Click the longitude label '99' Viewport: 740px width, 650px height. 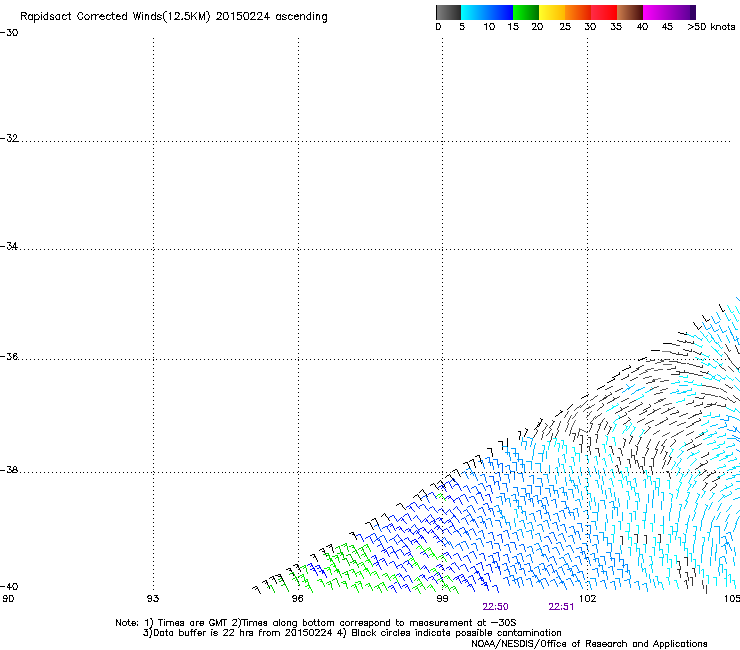(442, 599)
